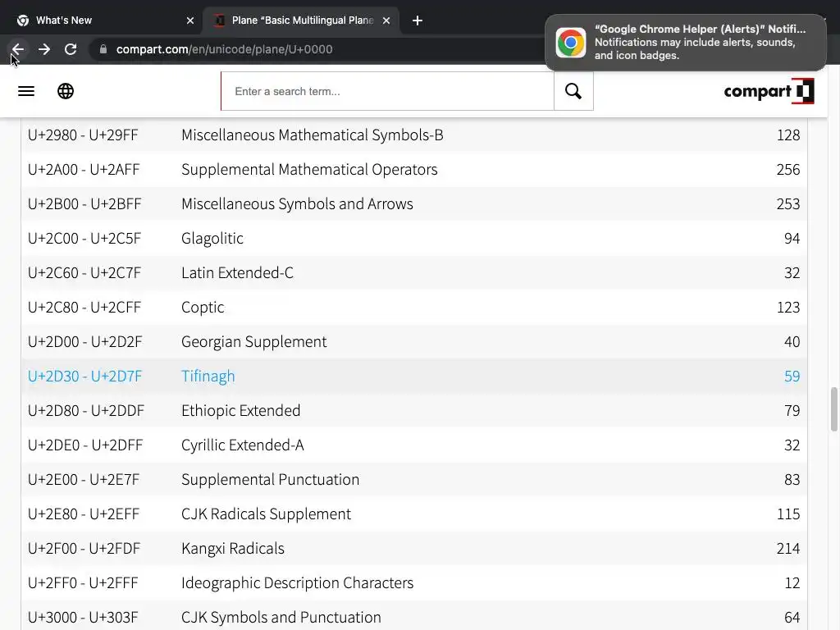840x630 pixels.
Task: Click the browser back arrow
Action: pyautogui.click(x=17, y=49)
